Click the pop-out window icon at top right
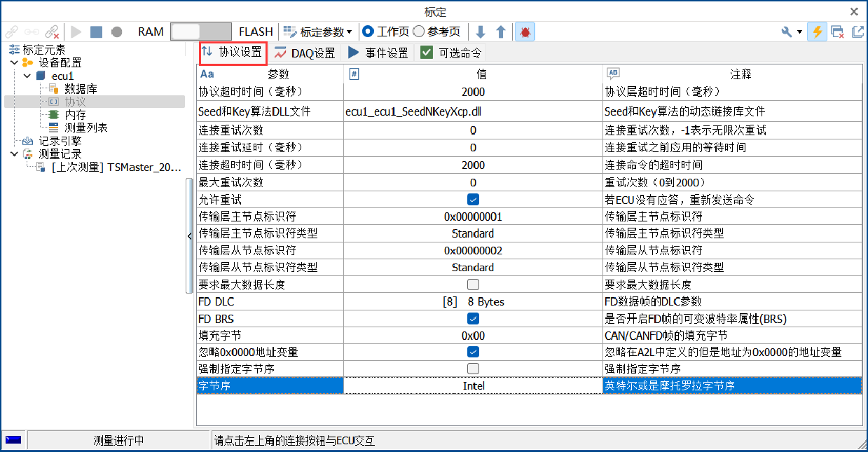868x452 pixels. coord(857,32)
